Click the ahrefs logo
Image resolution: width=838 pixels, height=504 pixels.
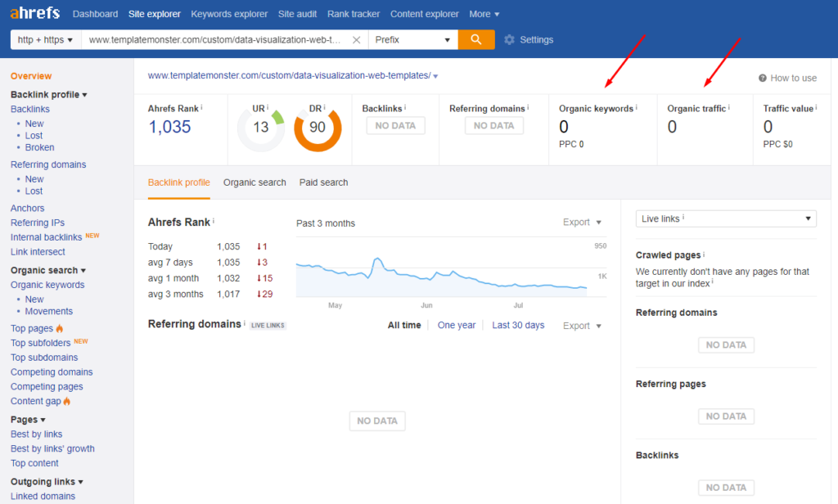click(x=34, y=13)
